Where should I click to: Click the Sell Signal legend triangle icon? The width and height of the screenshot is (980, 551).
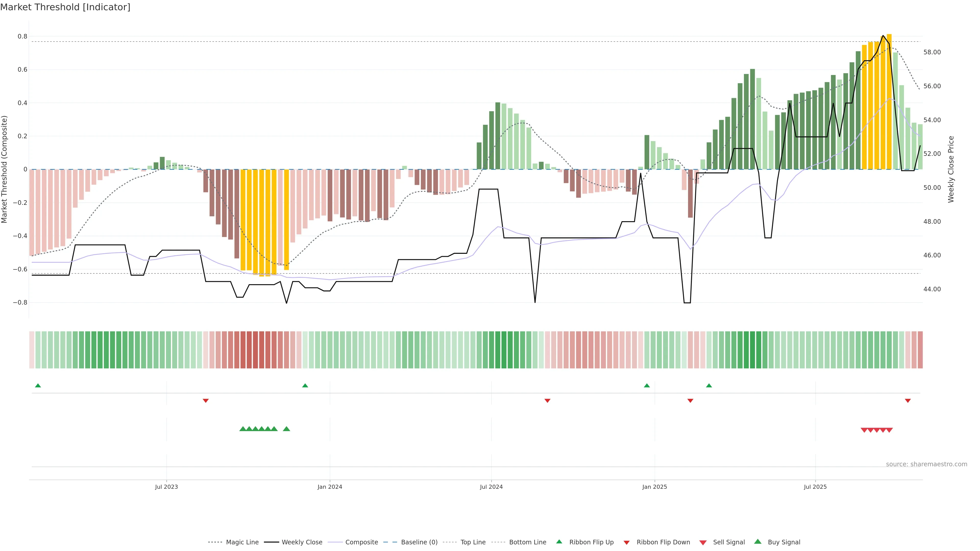click(703, 543)
